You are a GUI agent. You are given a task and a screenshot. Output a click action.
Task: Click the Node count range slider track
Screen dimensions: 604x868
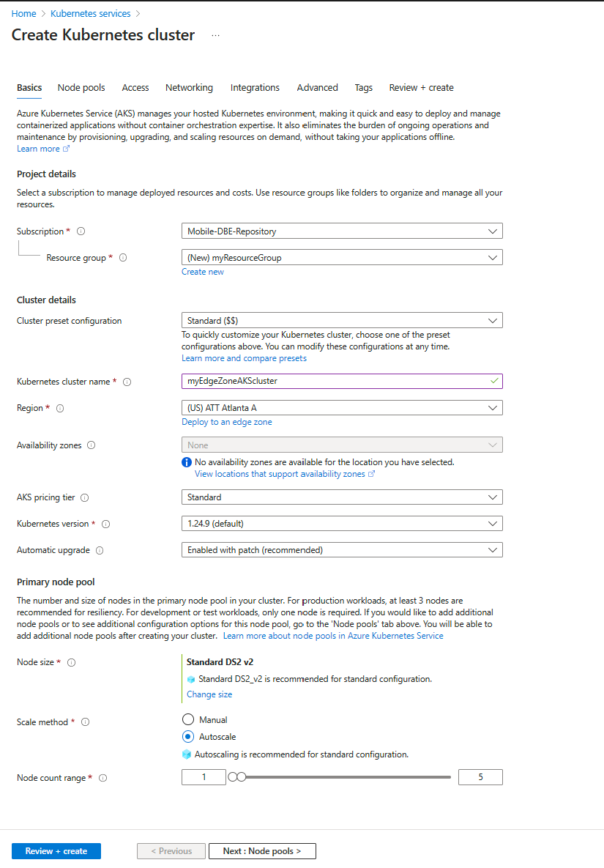coord(344,777)
